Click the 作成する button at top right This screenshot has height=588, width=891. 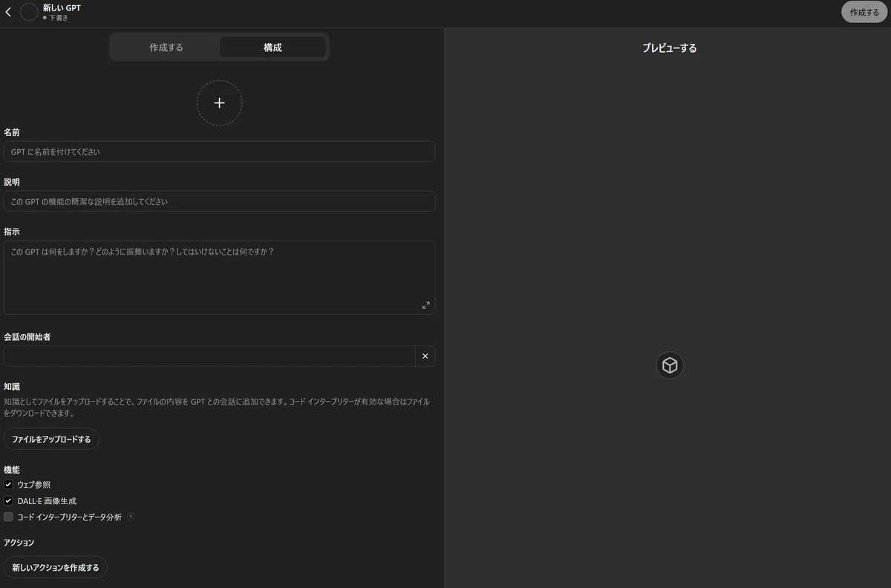click(864, 12)
